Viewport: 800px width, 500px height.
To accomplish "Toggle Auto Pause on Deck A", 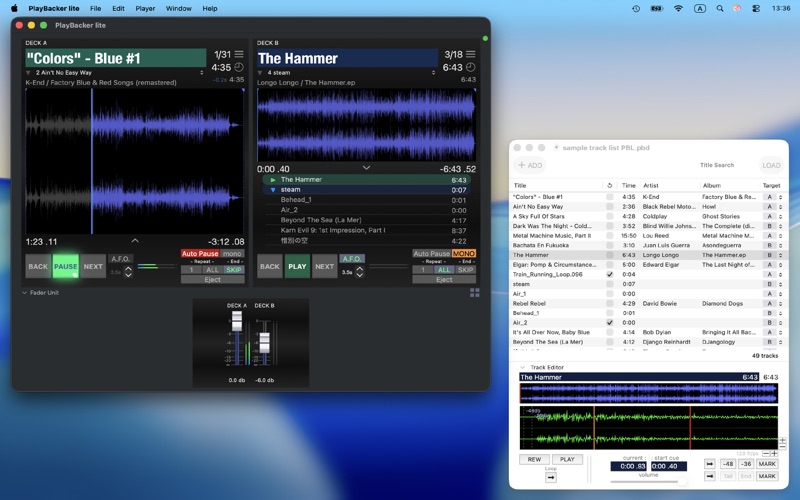I will pos(200,254).
